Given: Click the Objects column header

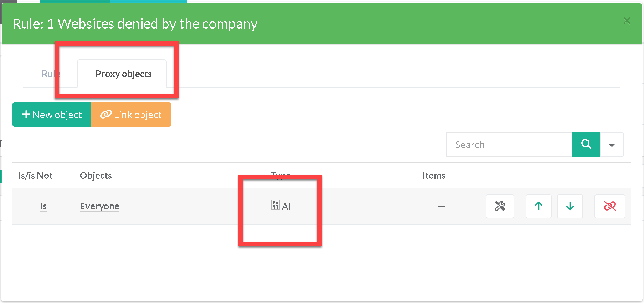Looking at the screenshot, I should point(96,176).
